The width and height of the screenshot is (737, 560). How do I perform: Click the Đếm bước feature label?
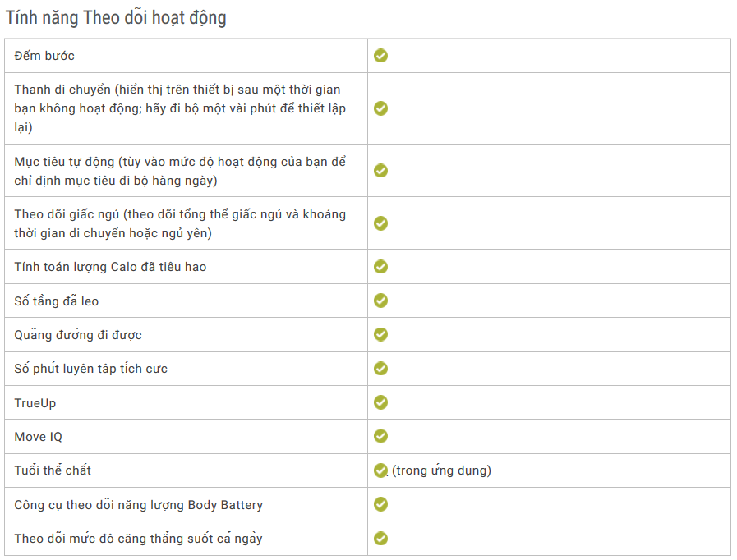44,56
